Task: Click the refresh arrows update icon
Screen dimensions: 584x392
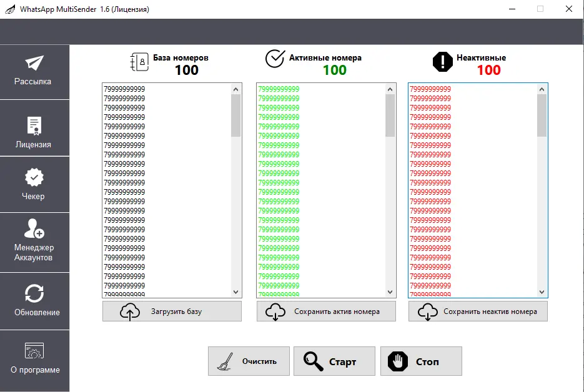Action: pyautogui.click(x=34, y=294)
